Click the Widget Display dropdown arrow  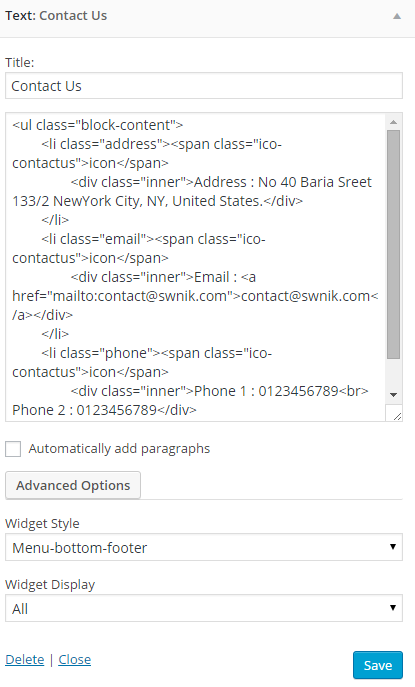pyautogui.click(x=393, y=608)
